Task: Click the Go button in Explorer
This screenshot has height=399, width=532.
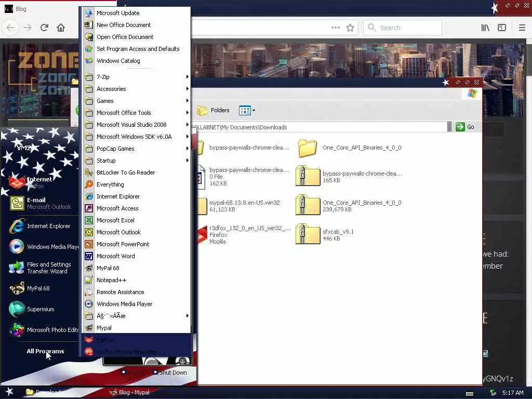Action: tap(465, 127)
